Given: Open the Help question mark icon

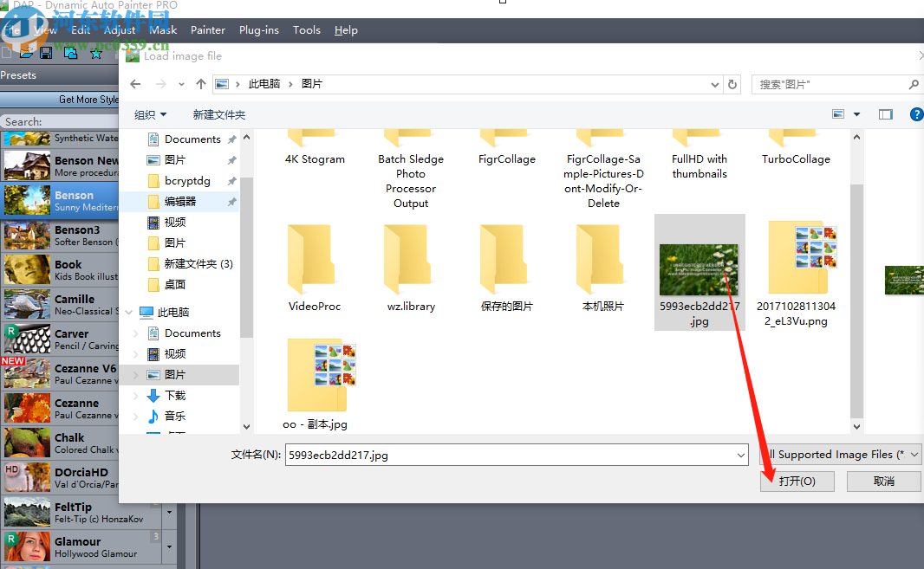Looking at the screenshot, I should tap(916, 113).
